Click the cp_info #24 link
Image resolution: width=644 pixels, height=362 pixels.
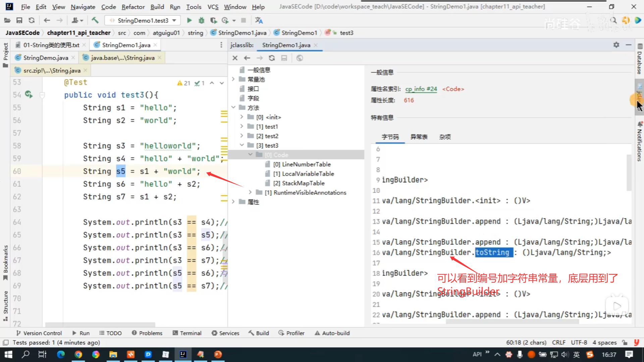tap(421, 89)
